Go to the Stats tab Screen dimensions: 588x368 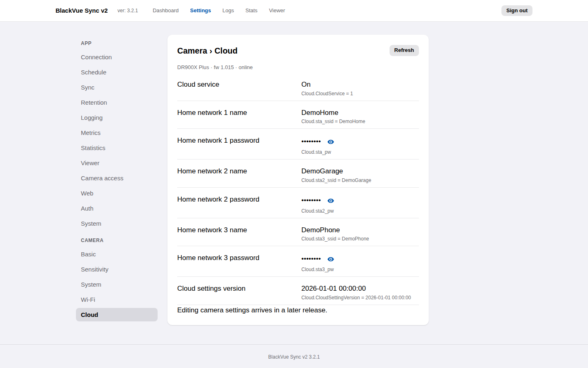tap(251, 11)
